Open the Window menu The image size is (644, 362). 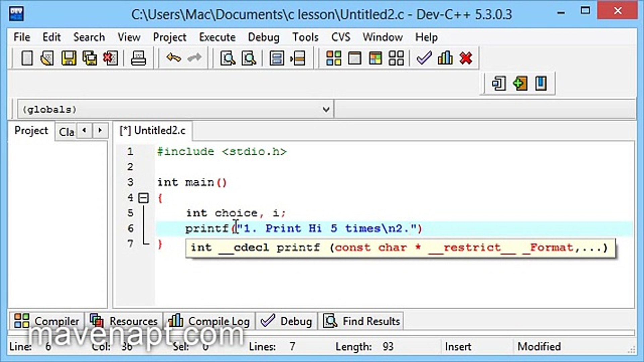[x=382, y=37]
